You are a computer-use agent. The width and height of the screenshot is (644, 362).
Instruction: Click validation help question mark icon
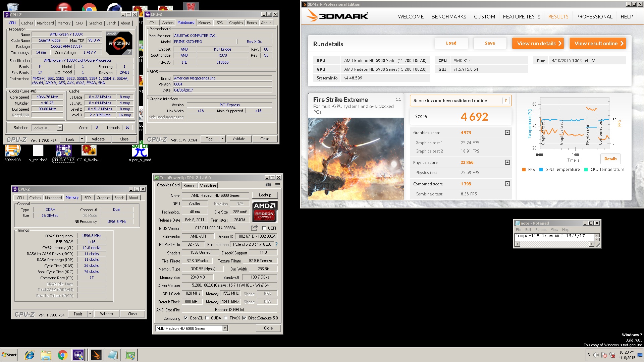[506, 101]
